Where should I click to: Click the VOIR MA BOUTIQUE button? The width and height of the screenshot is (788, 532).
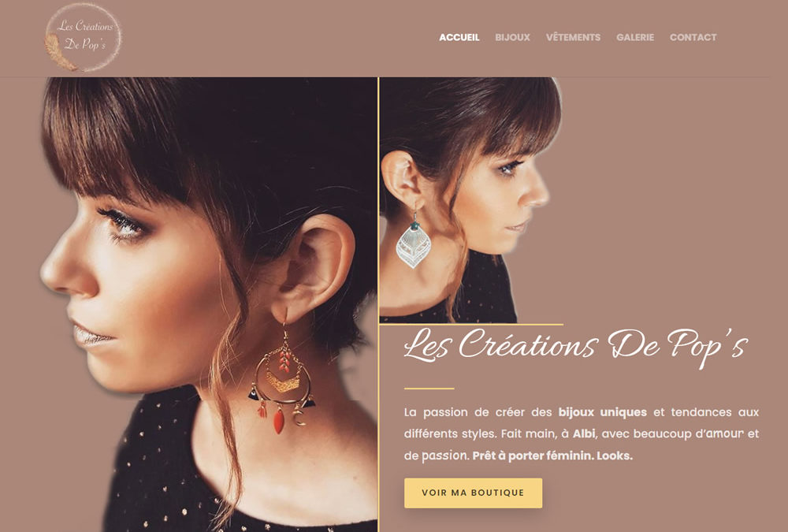(473, 493)
